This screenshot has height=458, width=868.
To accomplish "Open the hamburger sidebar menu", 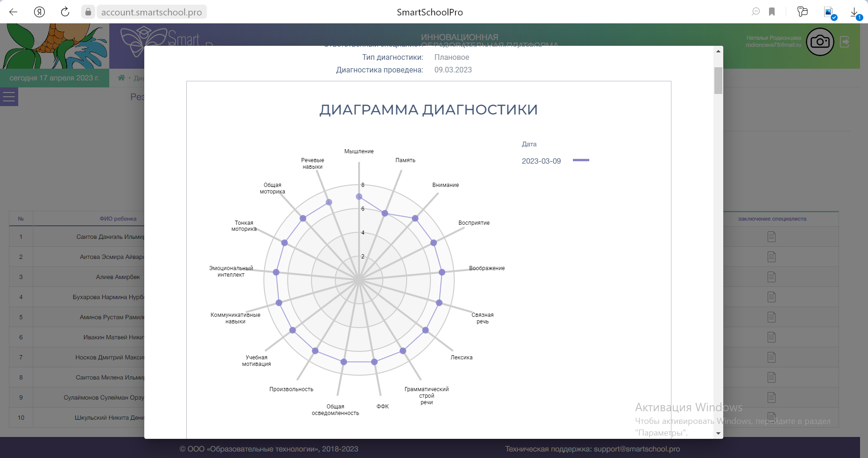I will coord(9,97).
